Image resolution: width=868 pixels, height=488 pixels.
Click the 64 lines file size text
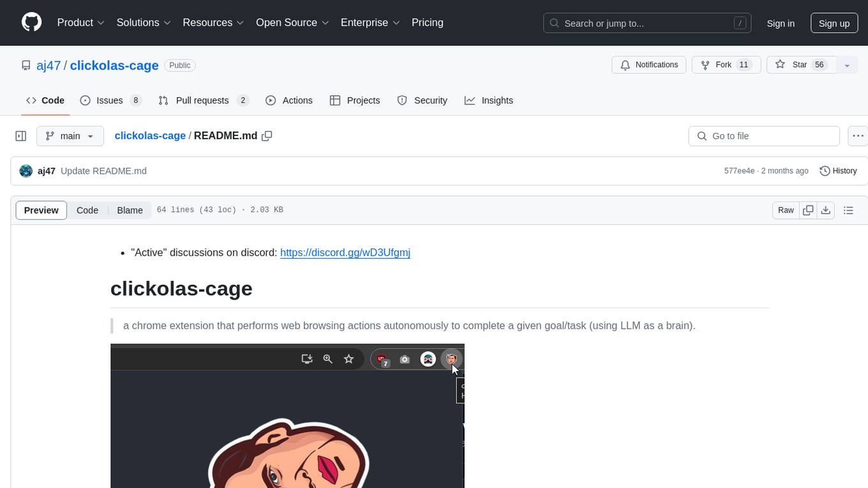pyautogui.click(x=220, y=210)
